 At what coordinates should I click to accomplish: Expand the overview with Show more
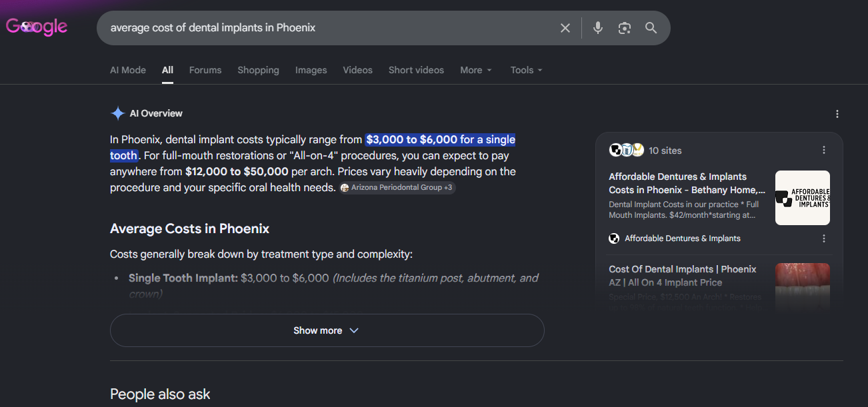pos(327,330)
